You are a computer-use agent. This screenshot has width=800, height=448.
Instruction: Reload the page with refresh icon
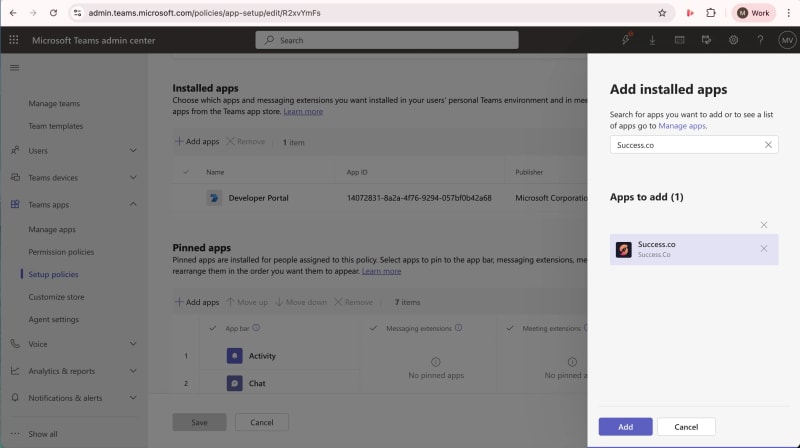pos(53,13)
